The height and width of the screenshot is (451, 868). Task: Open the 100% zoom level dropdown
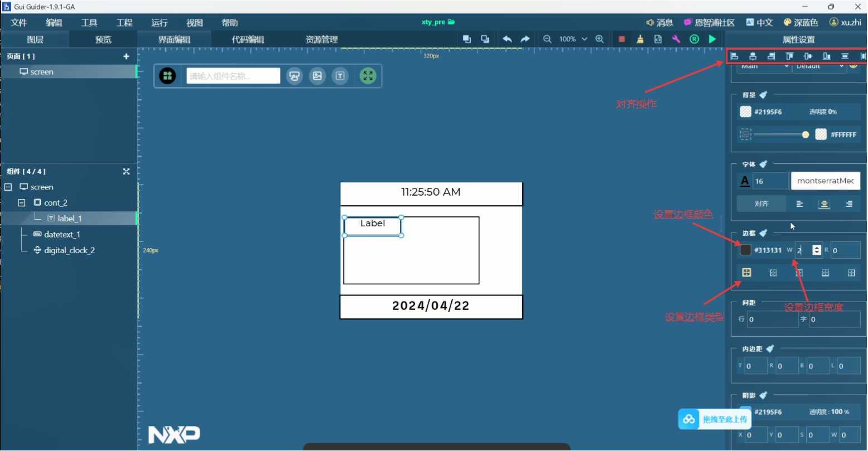click(x=584, y=39)
